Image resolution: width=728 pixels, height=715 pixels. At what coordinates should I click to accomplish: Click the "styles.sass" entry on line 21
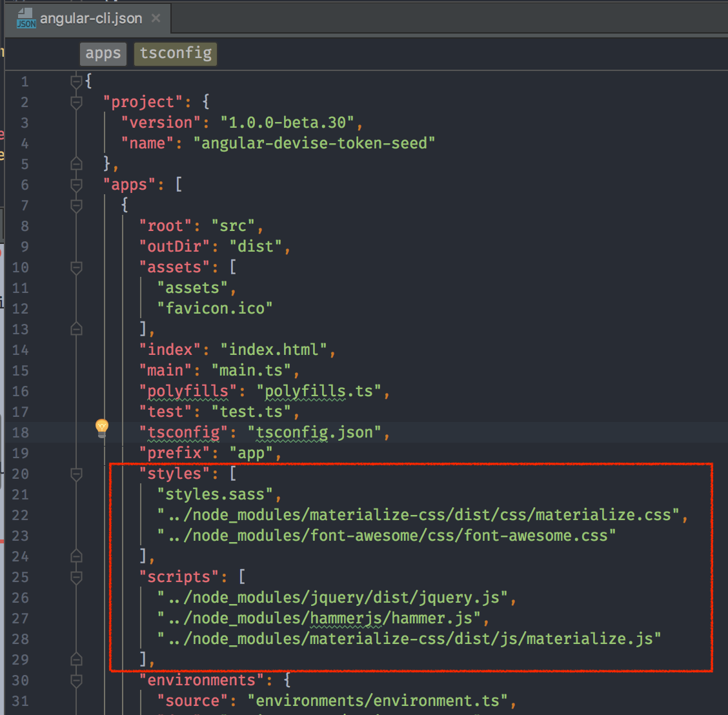[x=201, y=494]
